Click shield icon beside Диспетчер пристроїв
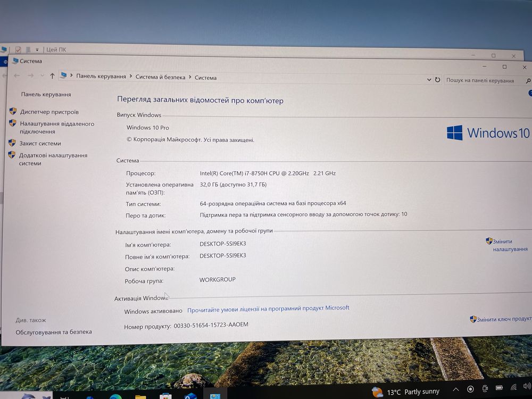This screenshot has width=532, height=399. click(x=13, y=111)
